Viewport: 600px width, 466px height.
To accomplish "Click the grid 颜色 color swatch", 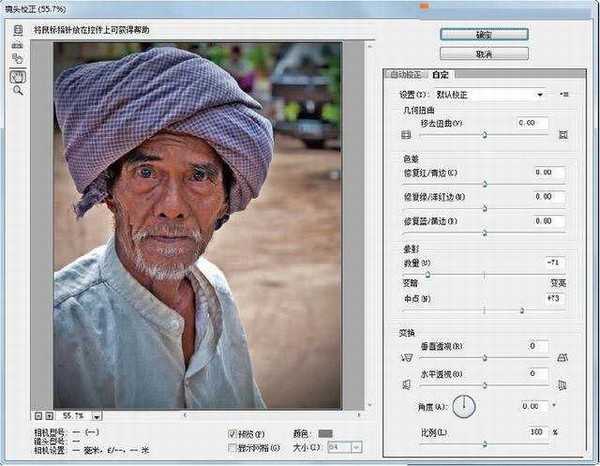I will 324,433.
